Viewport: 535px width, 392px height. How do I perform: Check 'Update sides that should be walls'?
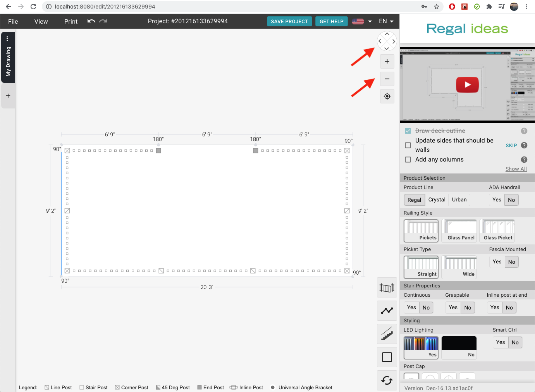tap(408, 145)
